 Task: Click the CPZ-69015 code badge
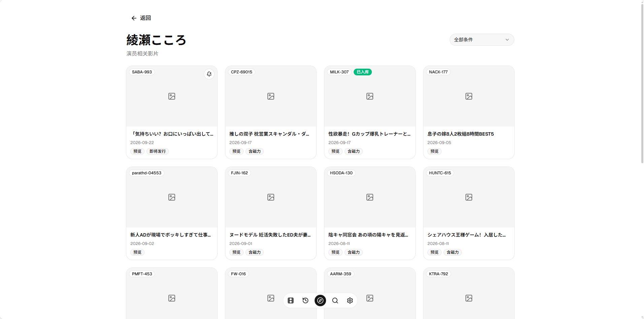[241, 72]
